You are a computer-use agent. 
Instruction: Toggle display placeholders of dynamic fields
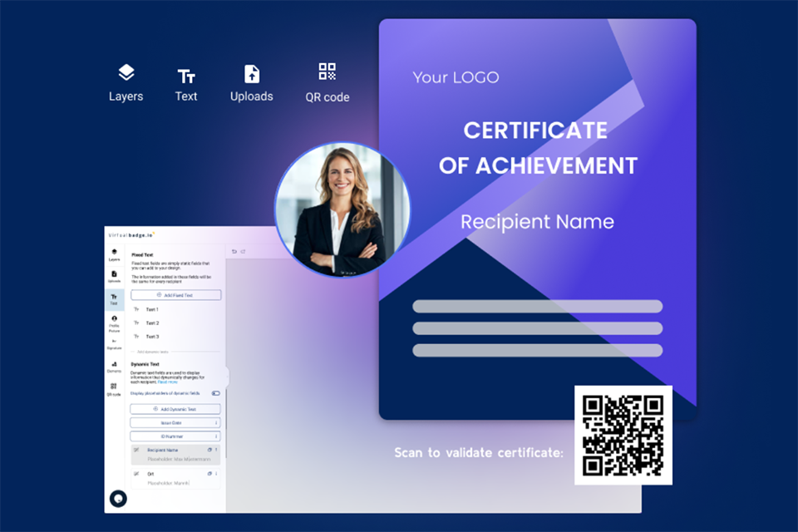pos(216,393)
